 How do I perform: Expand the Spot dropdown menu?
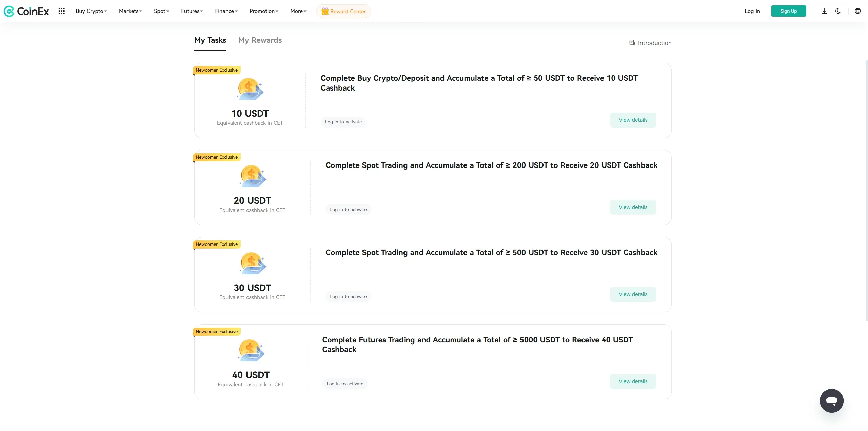(161, 11)
